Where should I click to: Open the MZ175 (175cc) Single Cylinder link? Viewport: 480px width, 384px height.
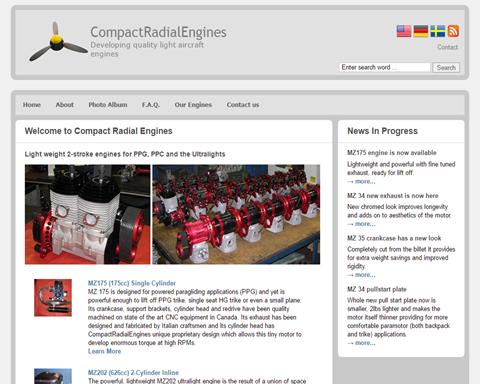tap(132, 283)
